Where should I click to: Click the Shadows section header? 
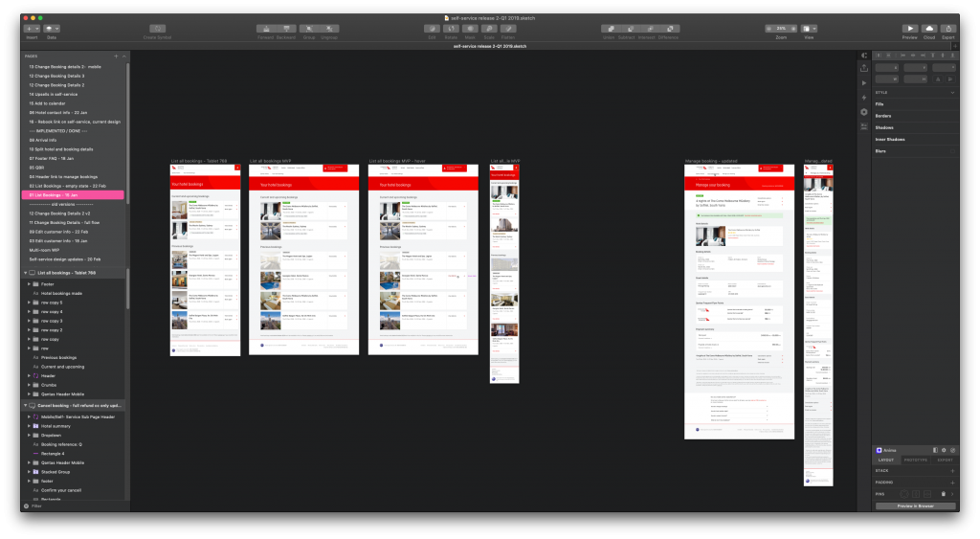coord(883,127)
